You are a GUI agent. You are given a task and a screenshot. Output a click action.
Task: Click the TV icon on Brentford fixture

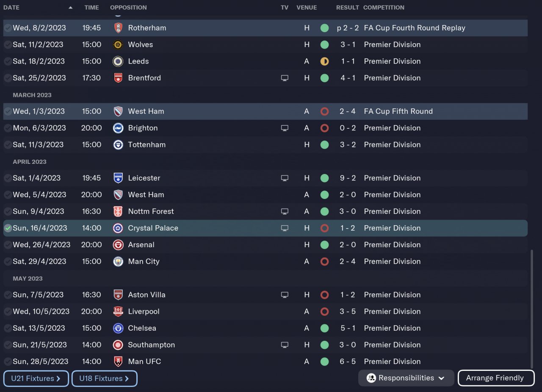click(x=285, y=78)
